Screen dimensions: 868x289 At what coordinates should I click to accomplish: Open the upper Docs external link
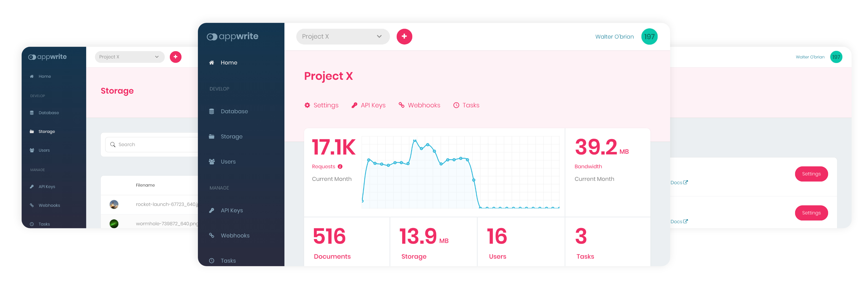pyautogui.click(x=678, y=183)
